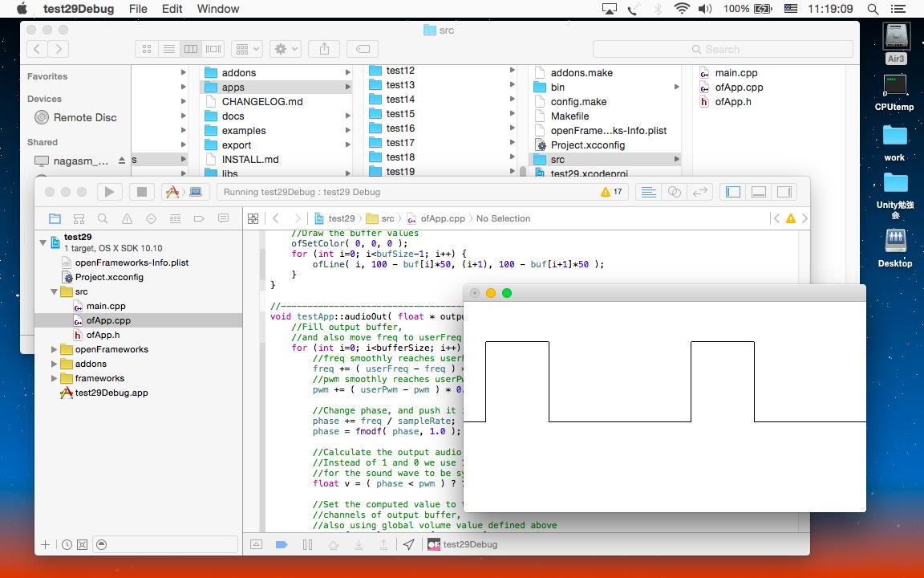Open the Edit menu
The width and height of the screenshot is (924, 578).
coord(172,9)
